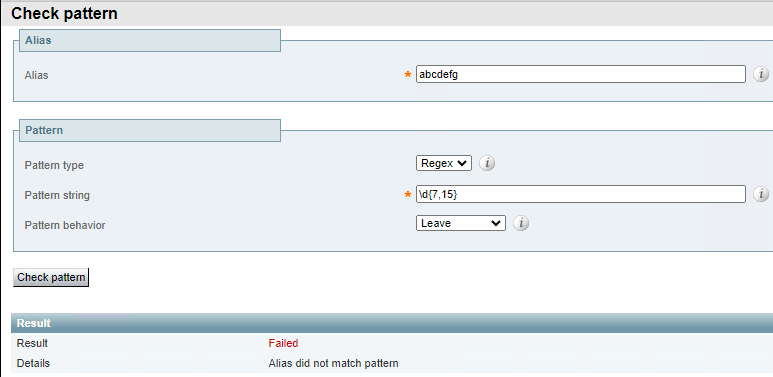Click the Pattern type field label
773x377 pixels.
tap(54, 165)
